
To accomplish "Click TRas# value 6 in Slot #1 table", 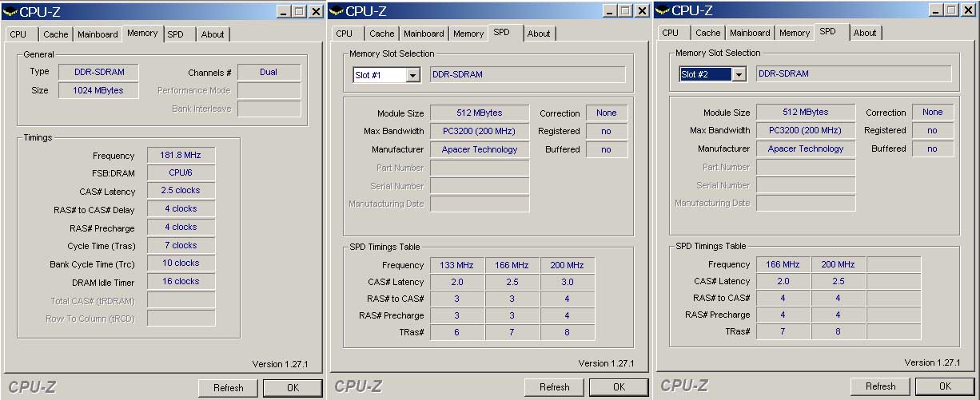I will point(457,332).
